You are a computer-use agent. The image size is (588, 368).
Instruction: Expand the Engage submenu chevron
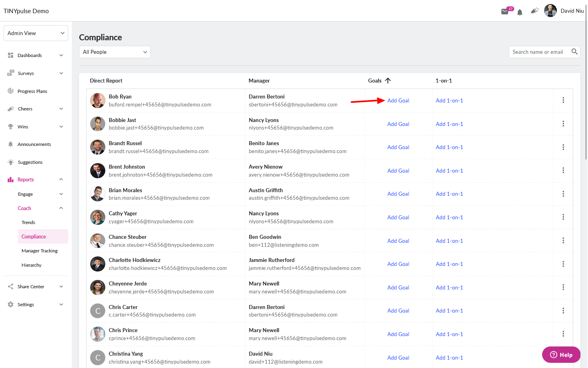coord(61,194)
